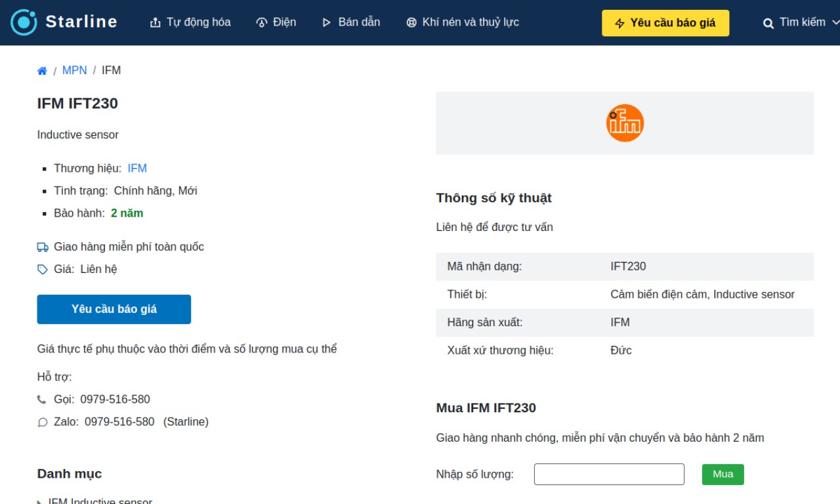Click the delivery truck icon
The height and width of the screenshot is (504, 840).
[43, 247]
